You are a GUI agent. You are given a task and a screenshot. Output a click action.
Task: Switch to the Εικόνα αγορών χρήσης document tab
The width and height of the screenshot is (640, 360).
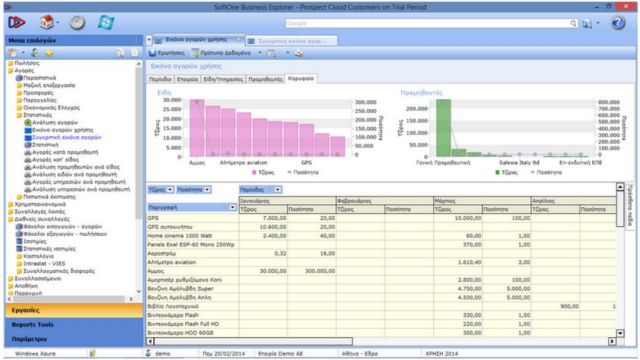point(198,40)
